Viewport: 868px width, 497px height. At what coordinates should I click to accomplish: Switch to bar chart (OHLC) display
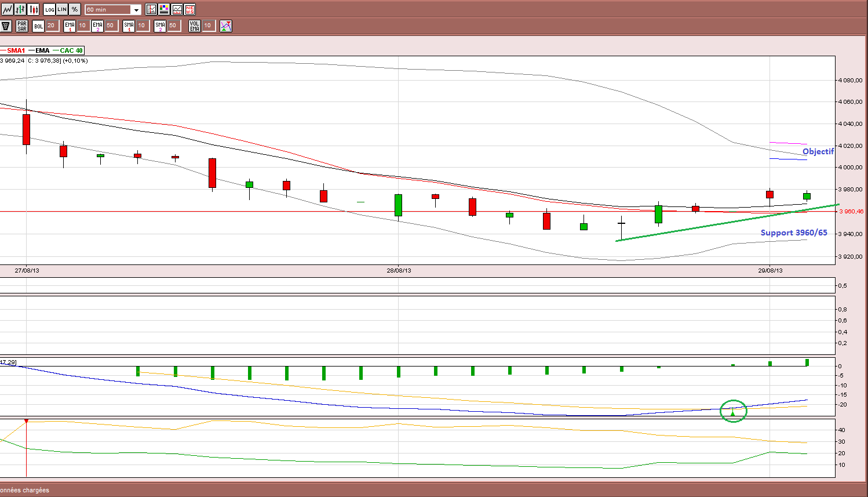coord(20,9)
